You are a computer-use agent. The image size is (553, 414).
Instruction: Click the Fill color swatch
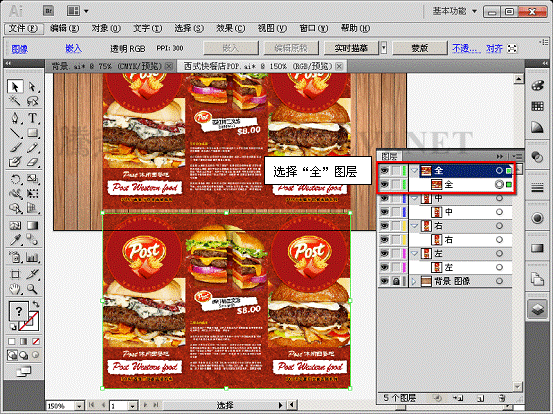[x=18, y=311]
